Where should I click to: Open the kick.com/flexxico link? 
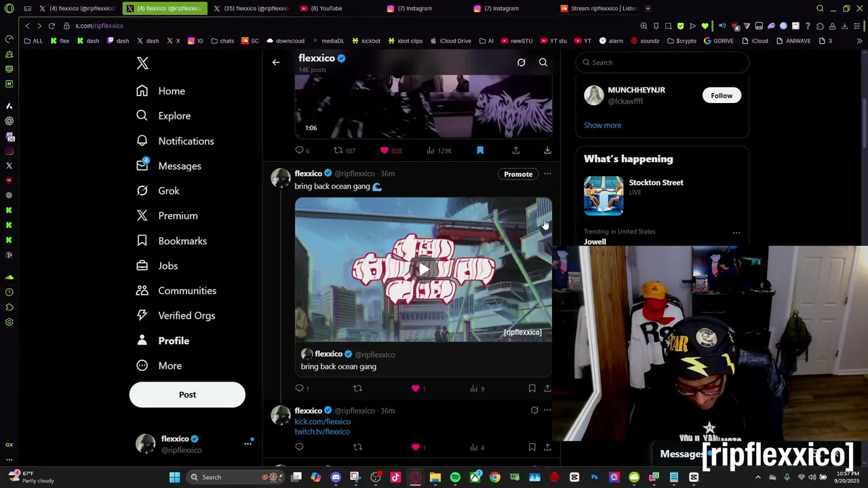(x=322, y=422)
